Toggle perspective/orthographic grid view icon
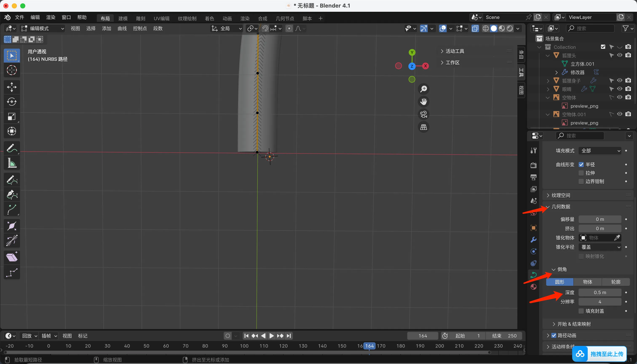This screenshot has height=364, width=637. coord(423,127)
